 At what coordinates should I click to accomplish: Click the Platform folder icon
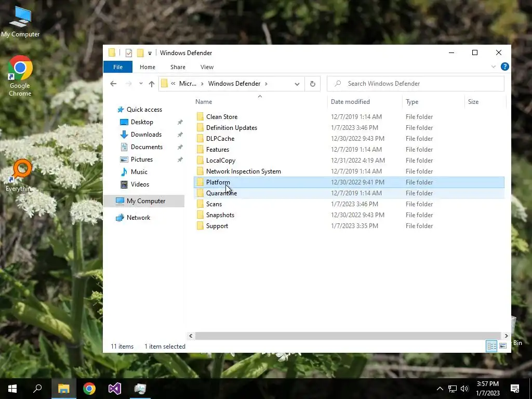[200, 182]
